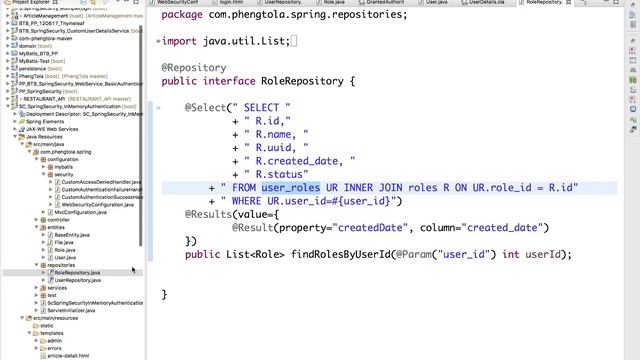The height and width of the screenshot is (360, 640).
Task: Select WebSecurityConfiguration.java in the tree
Action: tap(98, 204)
